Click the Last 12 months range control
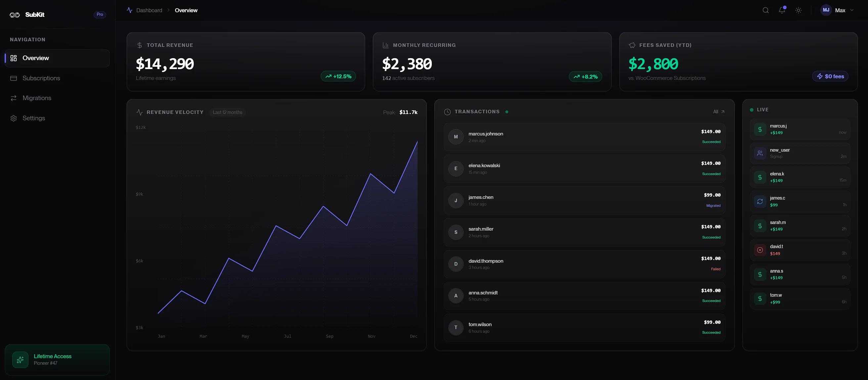Viewport: 868px width, 380px height. [227, 112]
